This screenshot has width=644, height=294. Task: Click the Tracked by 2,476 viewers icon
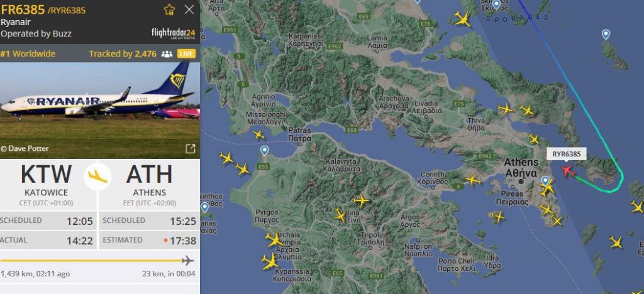[167, 54]
